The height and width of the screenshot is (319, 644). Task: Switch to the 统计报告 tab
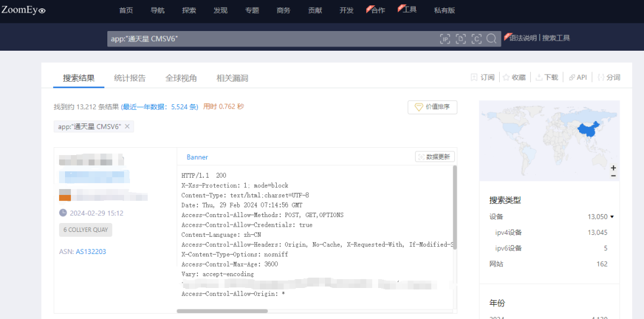coord(130,78)
